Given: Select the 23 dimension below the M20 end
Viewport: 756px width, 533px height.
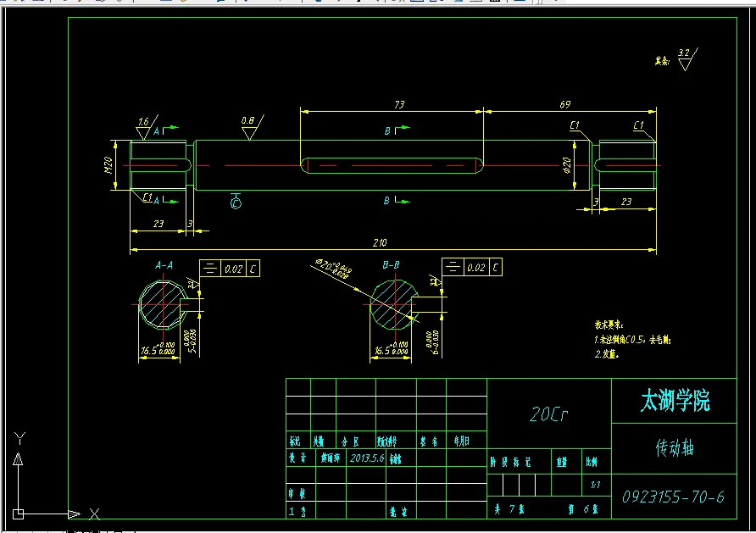Looking at the screenshot, I should pyautogui.click(x=158, y=224).
